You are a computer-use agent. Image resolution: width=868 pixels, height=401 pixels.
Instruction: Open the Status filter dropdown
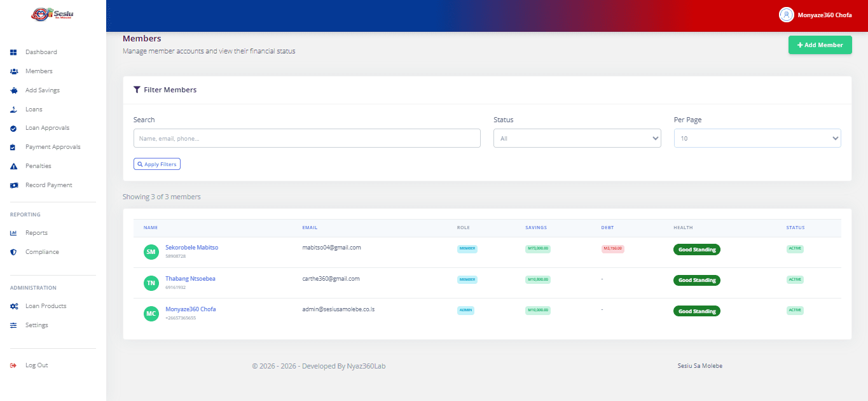pos(577,138)
